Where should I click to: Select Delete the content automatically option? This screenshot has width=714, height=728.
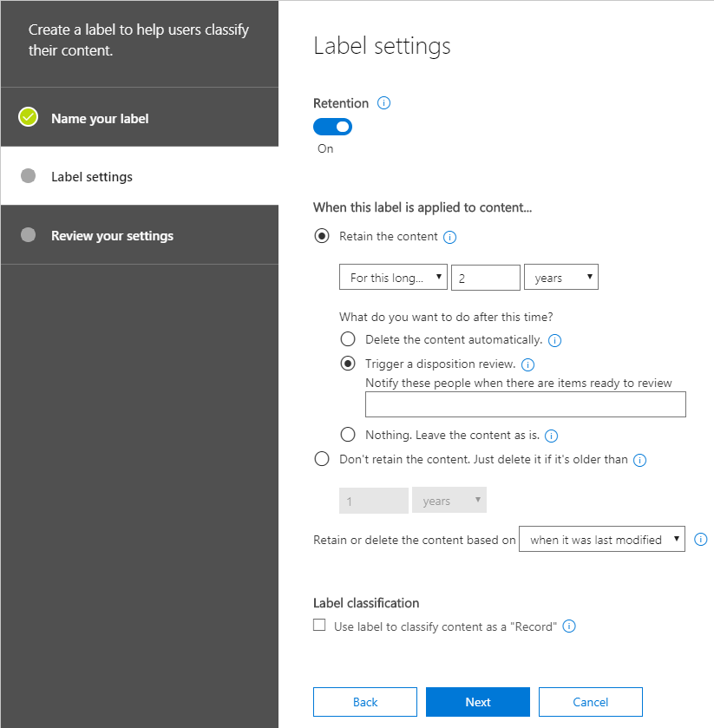348,339
